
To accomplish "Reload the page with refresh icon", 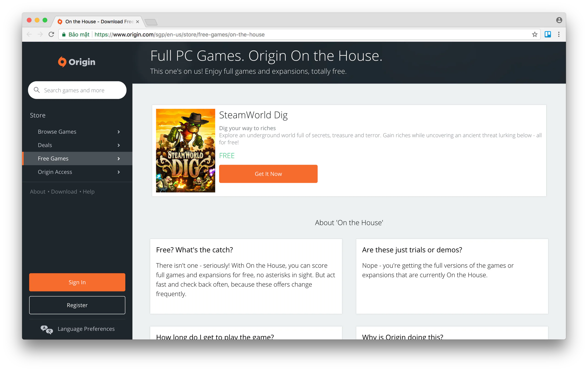I will pos(51,34).
